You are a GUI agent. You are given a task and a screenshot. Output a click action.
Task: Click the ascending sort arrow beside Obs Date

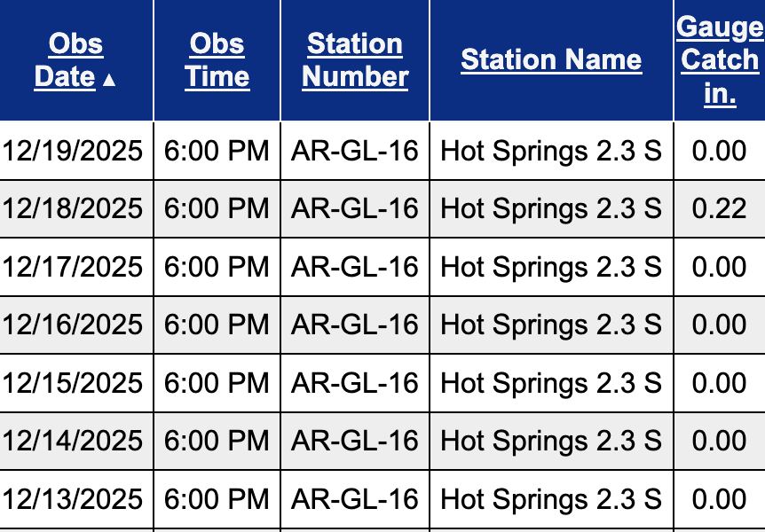point(109,80)
